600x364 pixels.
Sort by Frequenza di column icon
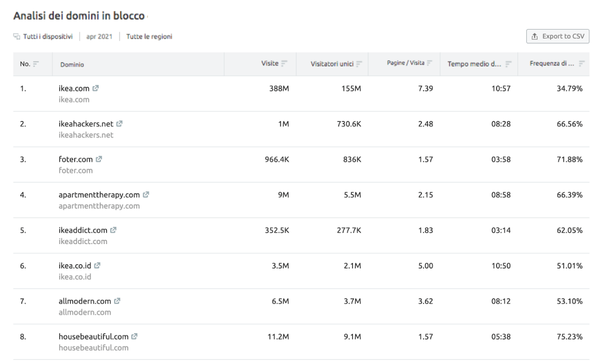pyautogui.click(x=582, y=64)
